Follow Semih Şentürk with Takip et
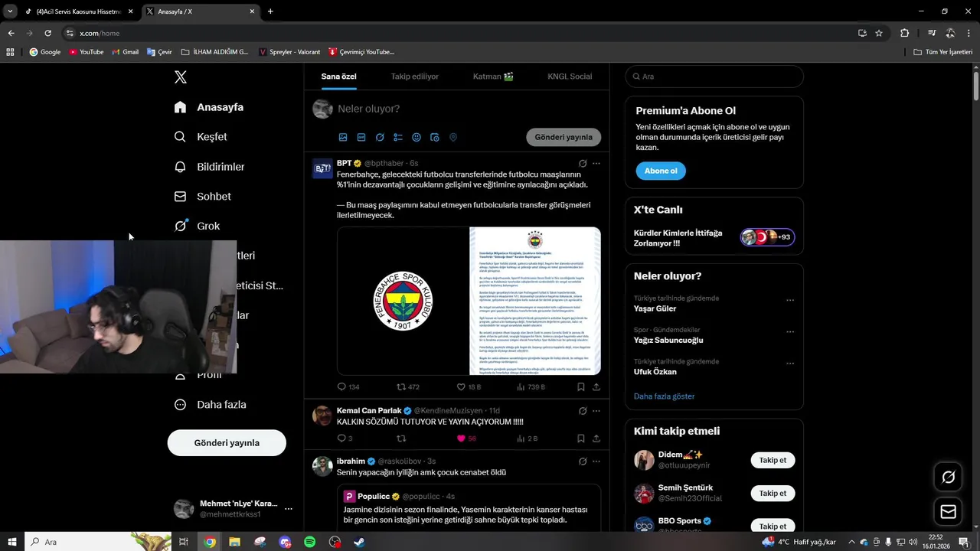Viewport: 980px width, 551px height. click(773, 494)
